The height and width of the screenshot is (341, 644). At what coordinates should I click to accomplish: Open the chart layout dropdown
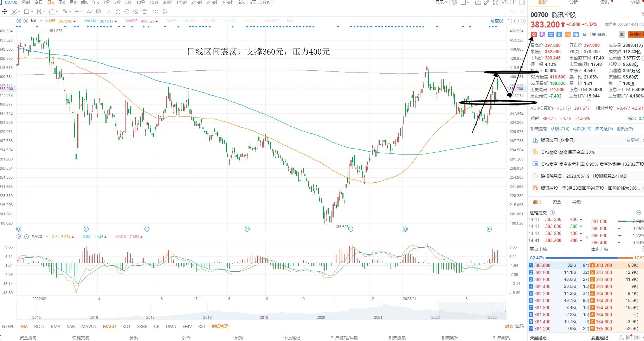click(466, 2)
